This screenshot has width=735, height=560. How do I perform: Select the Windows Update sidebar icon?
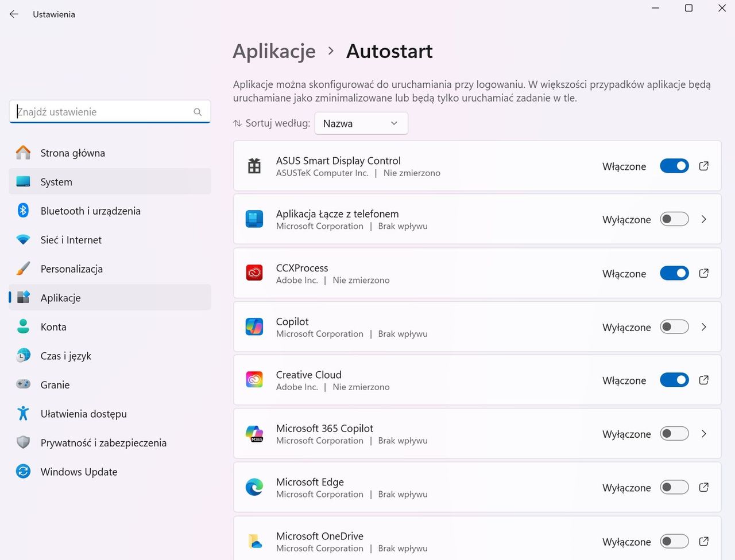pyautogui.click(x=23, y=472)
